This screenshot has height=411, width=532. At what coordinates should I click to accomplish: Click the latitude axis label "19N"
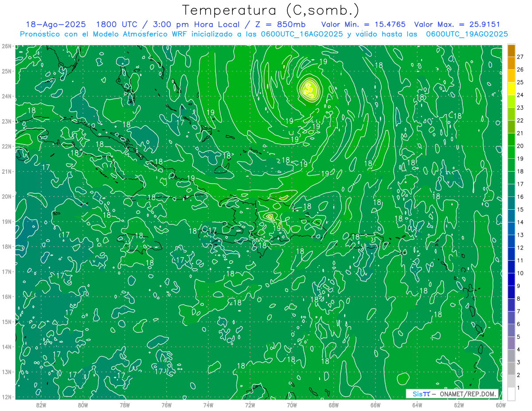pyautogui.click(x=7, y=221)
